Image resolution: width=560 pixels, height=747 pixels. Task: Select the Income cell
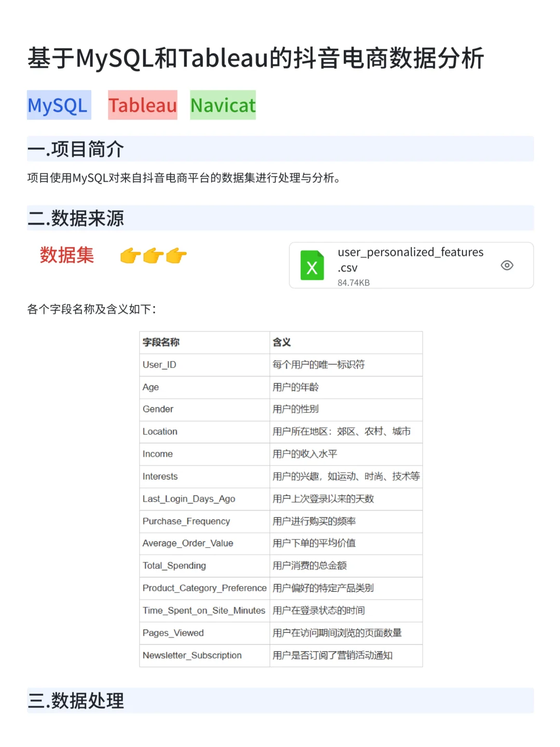pos(204,454)
